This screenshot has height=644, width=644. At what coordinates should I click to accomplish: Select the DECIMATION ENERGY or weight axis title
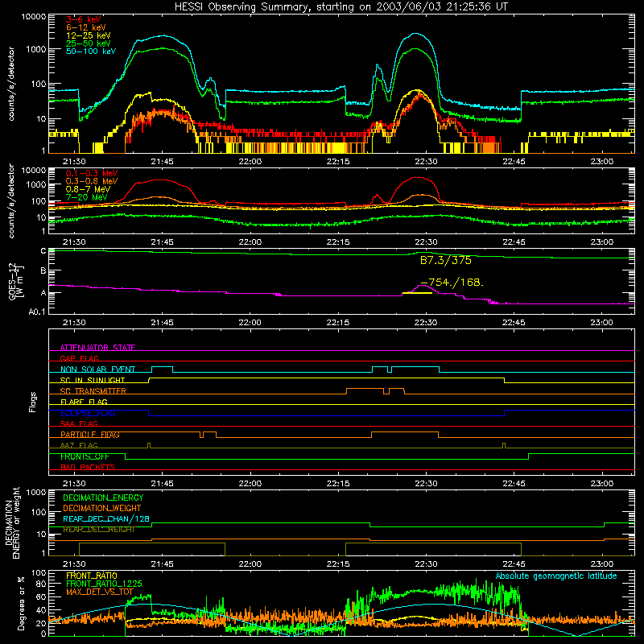12,522
